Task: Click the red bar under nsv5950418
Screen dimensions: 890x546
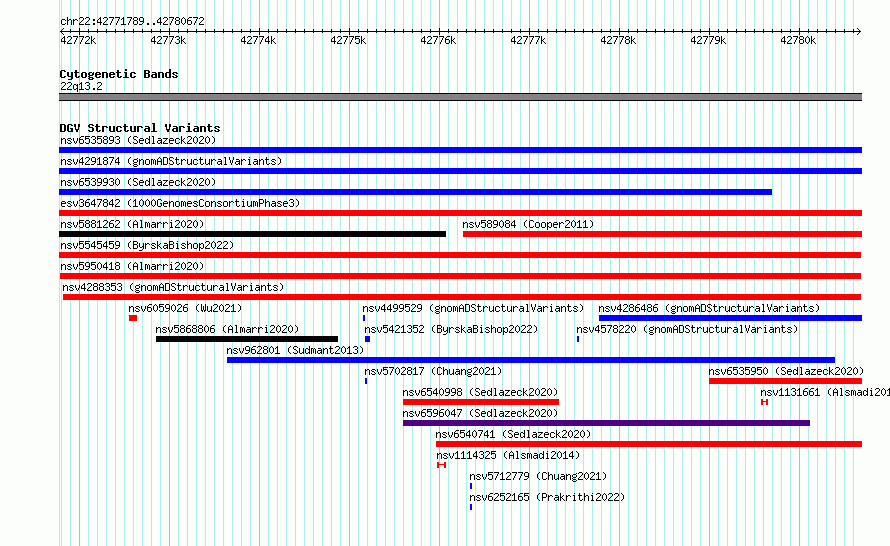Action: [460, 276]
